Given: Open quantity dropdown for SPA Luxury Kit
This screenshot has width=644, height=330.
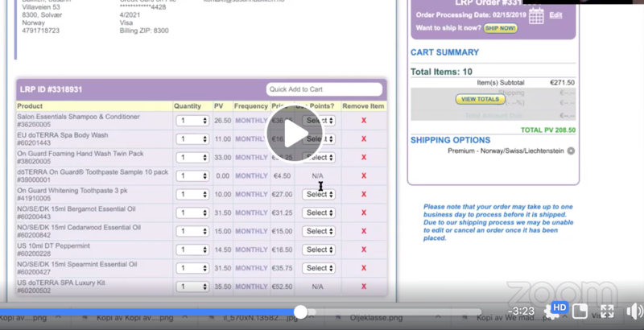Looking at the screenshot, I should 192,287.
